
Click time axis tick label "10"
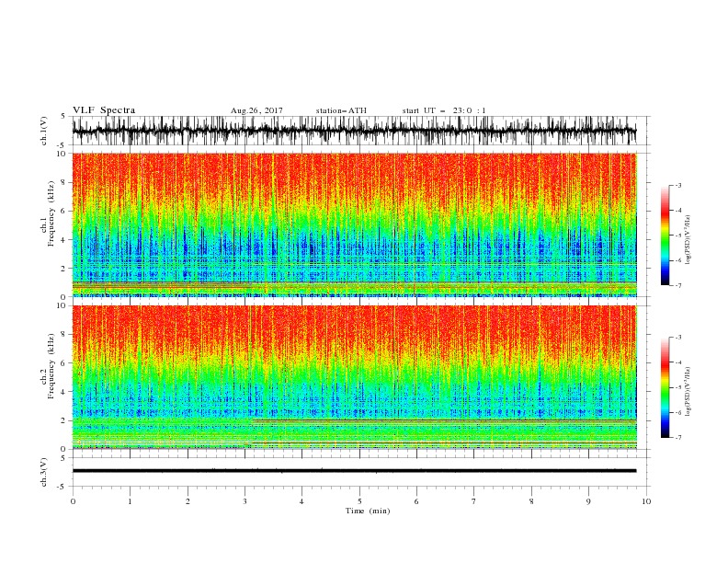(646, 501)
